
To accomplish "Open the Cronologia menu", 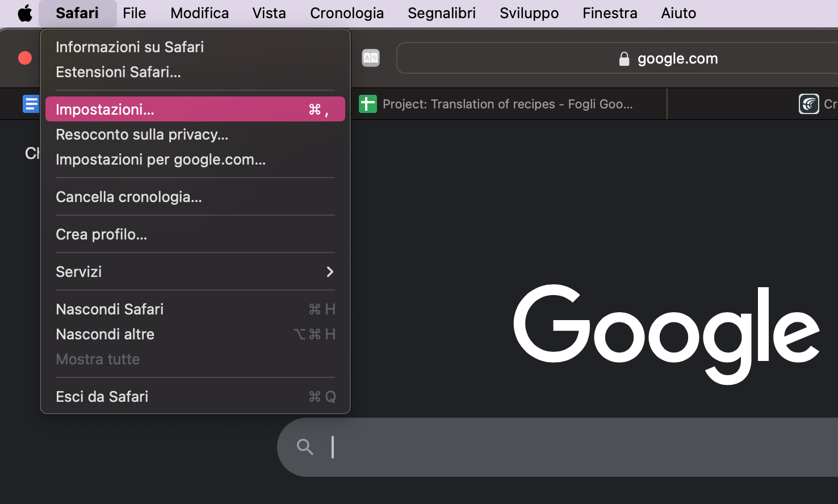I will coord(346,13).
